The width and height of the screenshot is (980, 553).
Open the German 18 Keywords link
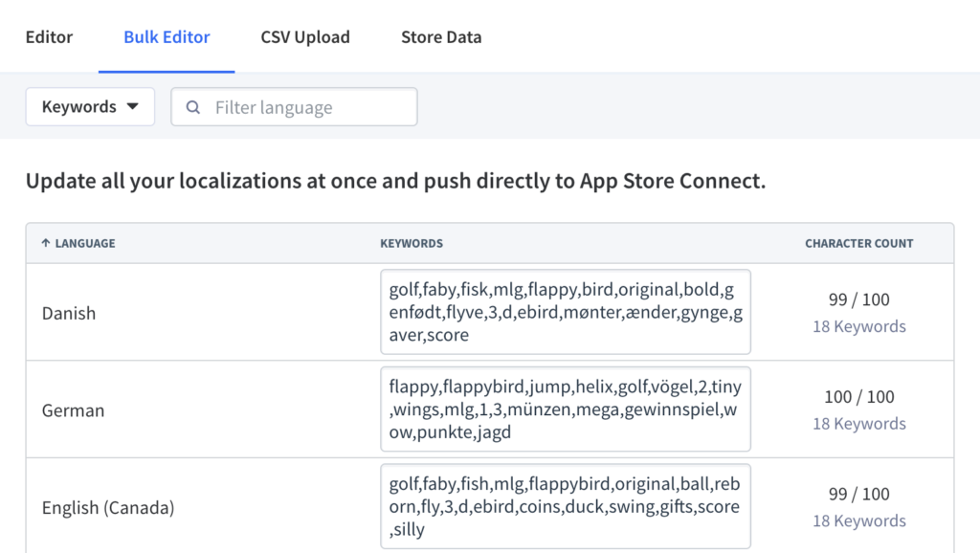click(858, 424)
